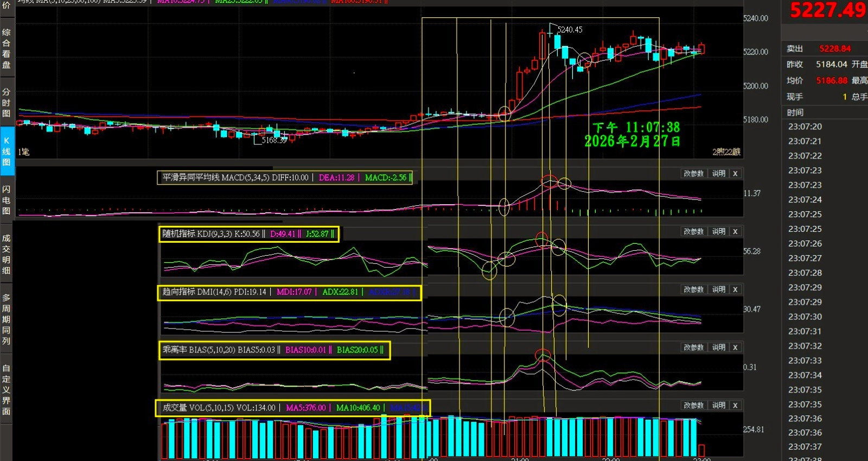Switch to the 分时图 sidebar tab

pyautogui.click(x=7, y=103)
